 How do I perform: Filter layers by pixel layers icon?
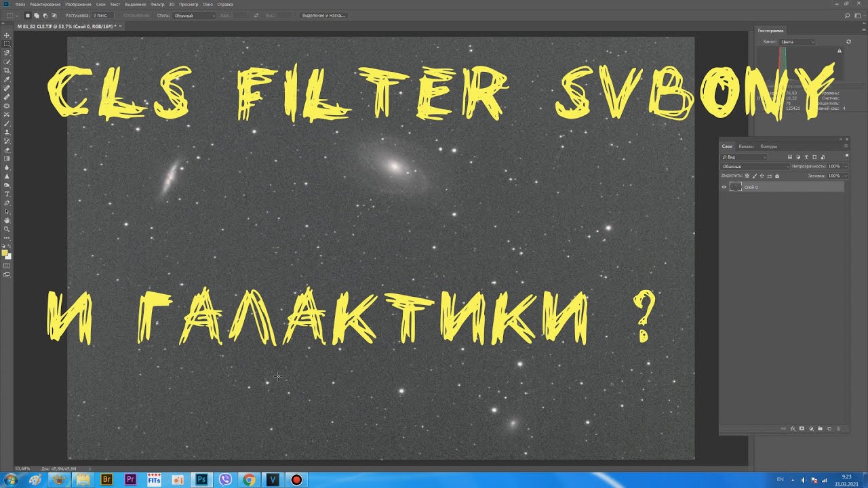tap(790, 157)
